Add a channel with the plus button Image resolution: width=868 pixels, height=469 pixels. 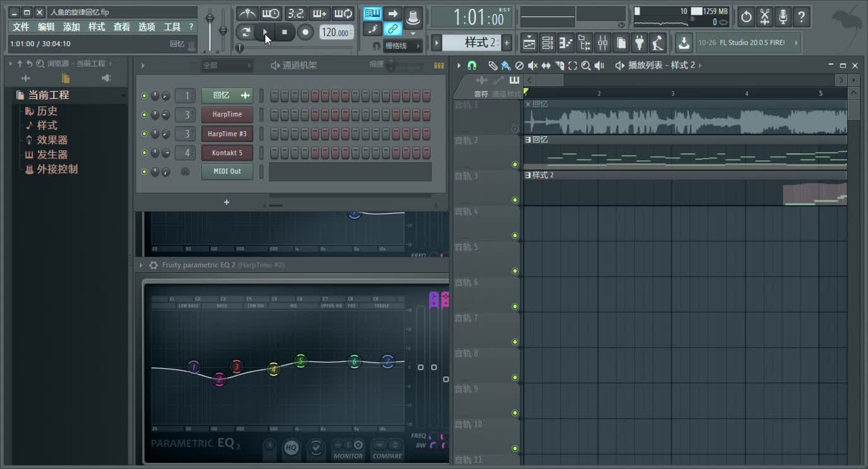226,202
